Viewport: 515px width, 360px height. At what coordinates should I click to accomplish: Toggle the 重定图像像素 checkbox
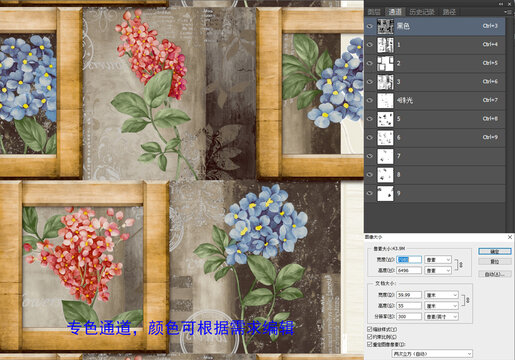pyautogui.click(x=369, y=344)
